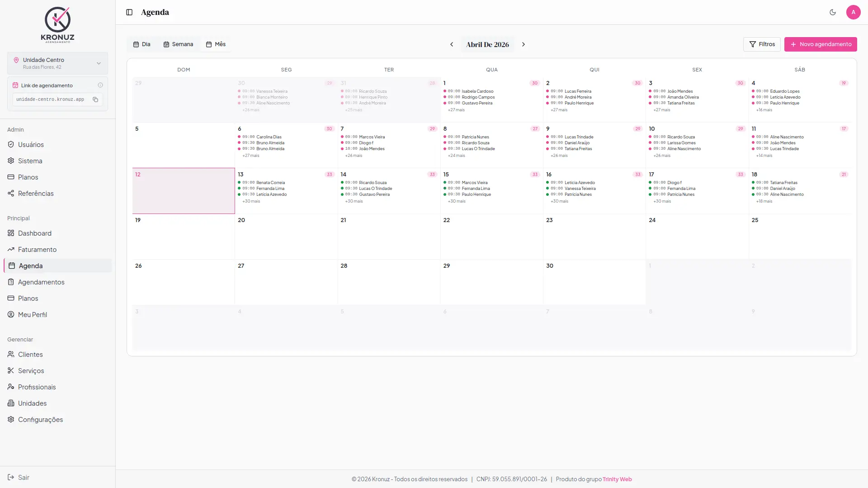Screen dimensions: 868x488
Task: Click the Novo agendamento button
Action: coord(821,44)
